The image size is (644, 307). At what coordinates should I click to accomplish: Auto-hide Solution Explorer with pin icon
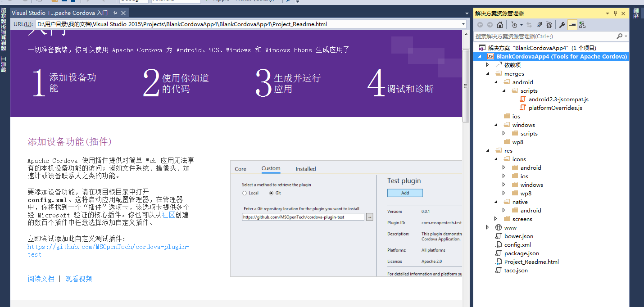tap(616, 13)
